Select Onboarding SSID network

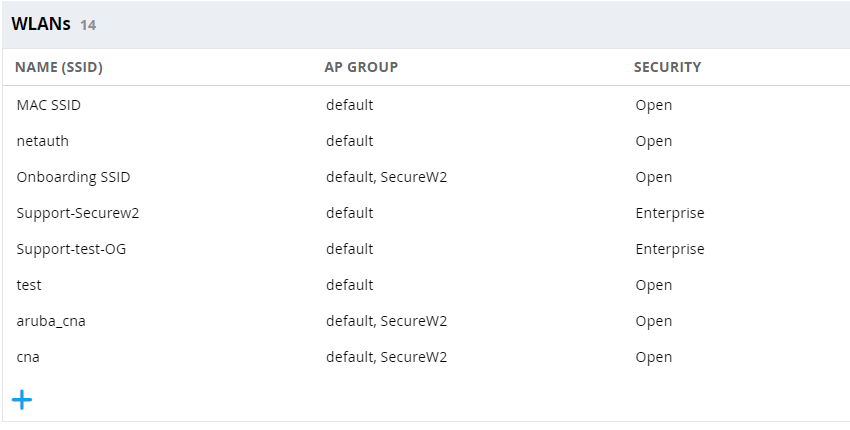73,177
